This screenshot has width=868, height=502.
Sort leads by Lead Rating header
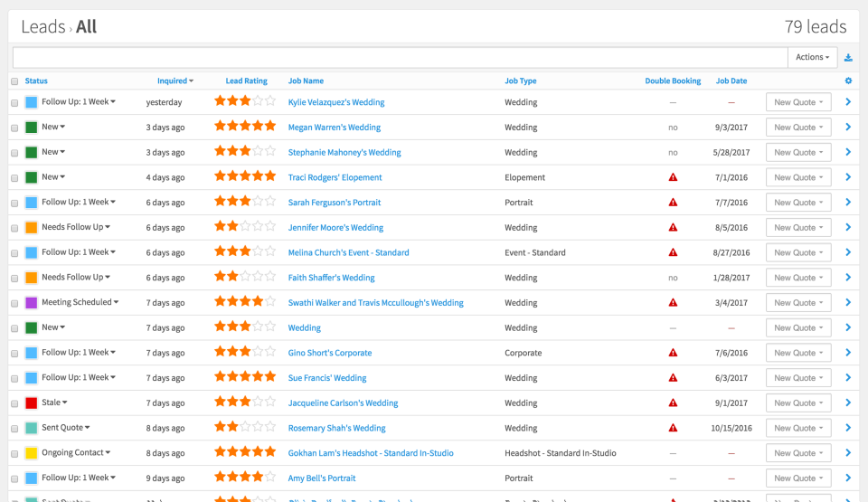click(x=246, y=81)
